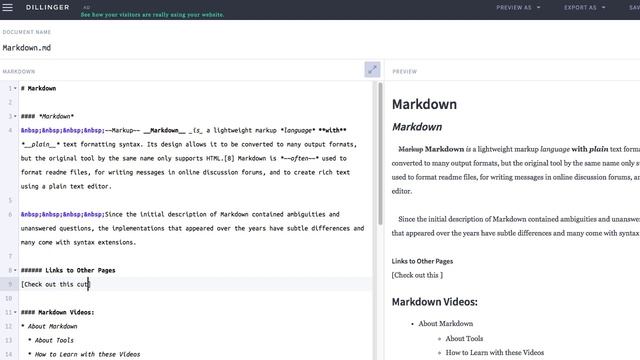Click the '* About Markdown' editor line
640x360 pixels.
click(49, 326)
